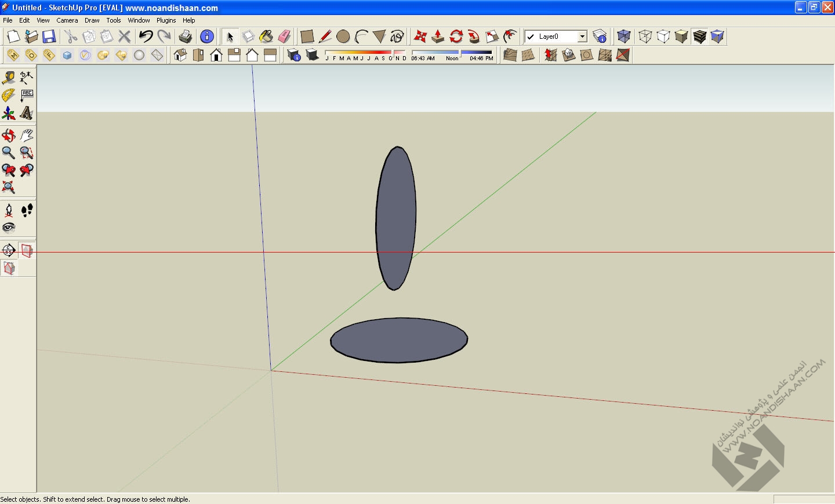Choose the Eraser tool
Screen dimensions: 835x504
[284, 36]
